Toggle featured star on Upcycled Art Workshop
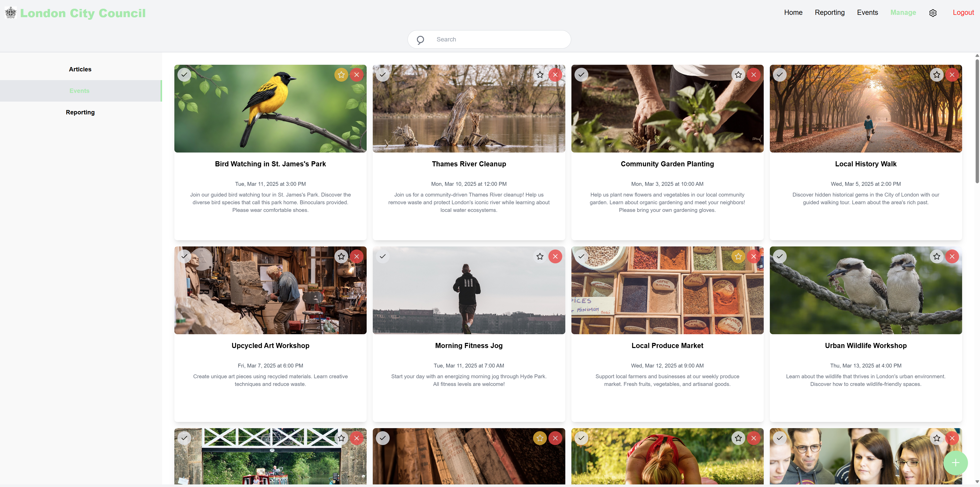Screen dimensions: 980x487 (x=341, y=256)
